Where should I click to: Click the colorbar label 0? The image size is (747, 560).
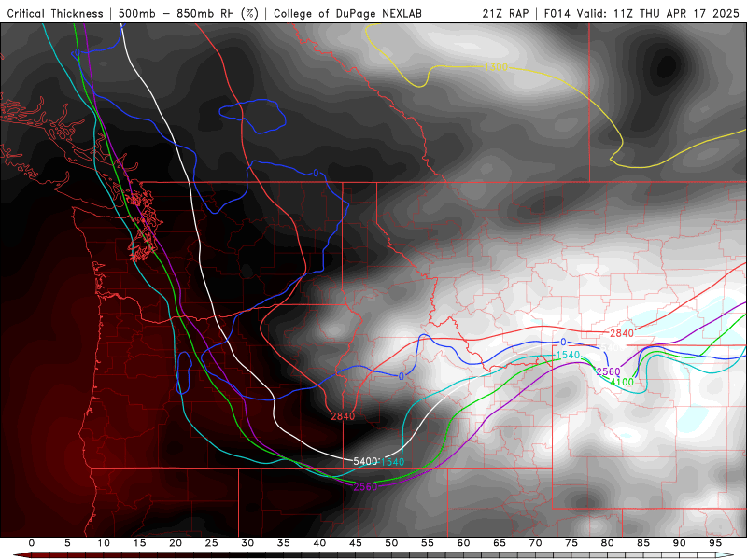[x=32, y=543]
